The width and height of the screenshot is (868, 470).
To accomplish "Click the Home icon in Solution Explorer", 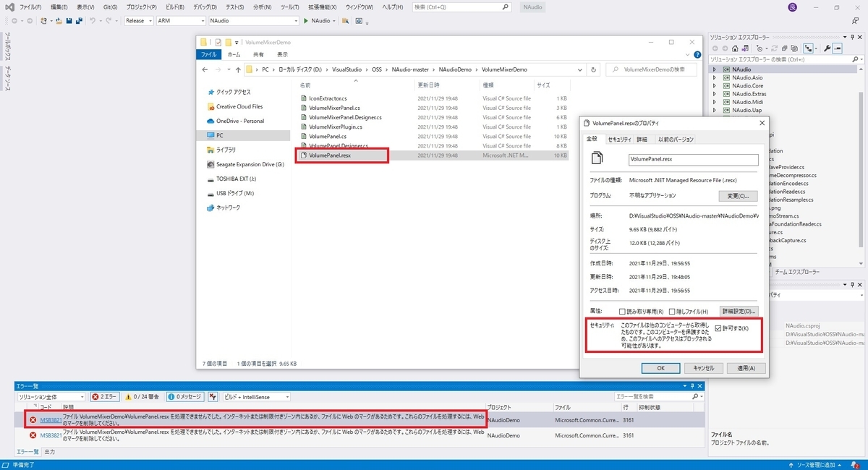I will tap(735, 49).
